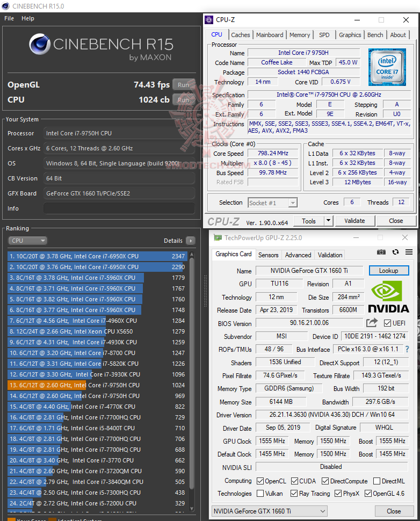Select ranking row 1 i7-6950X 2347
Image resolution: width=420 pixels, height=521 pixels.
[x=97, y=256]
